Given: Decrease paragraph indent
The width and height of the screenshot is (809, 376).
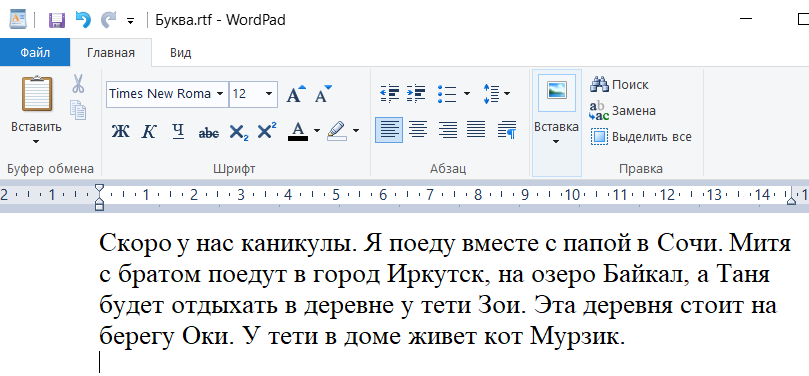Looking at the screenshot, I should click(x=390, y=93).
